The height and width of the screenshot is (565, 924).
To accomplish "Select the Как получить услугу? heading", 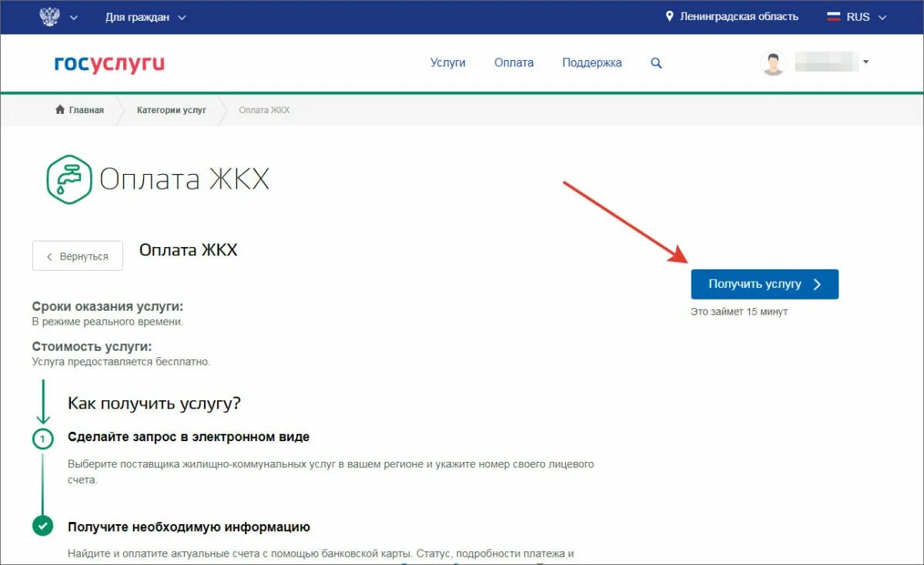I will (155, 403).
